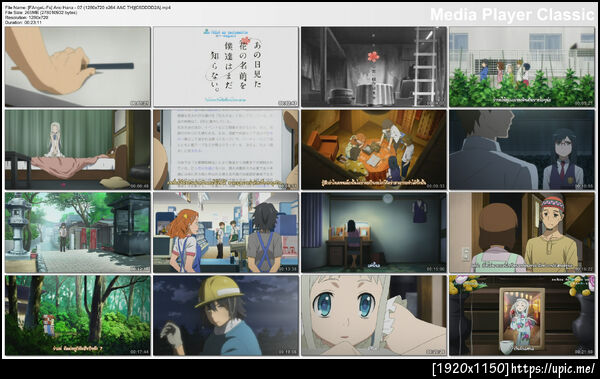The image size is (600, 379).
Task: Click the Duration 00:23:11 line
Action: tap(23, 23)
